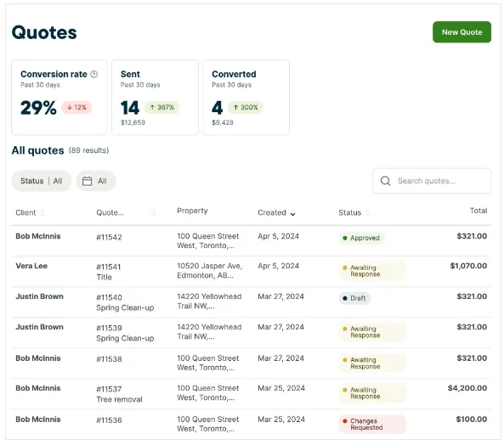Click the magnifying glass search icon
Image resolution: width=504 pixels, height=445 pixels.
coord(385,181)
